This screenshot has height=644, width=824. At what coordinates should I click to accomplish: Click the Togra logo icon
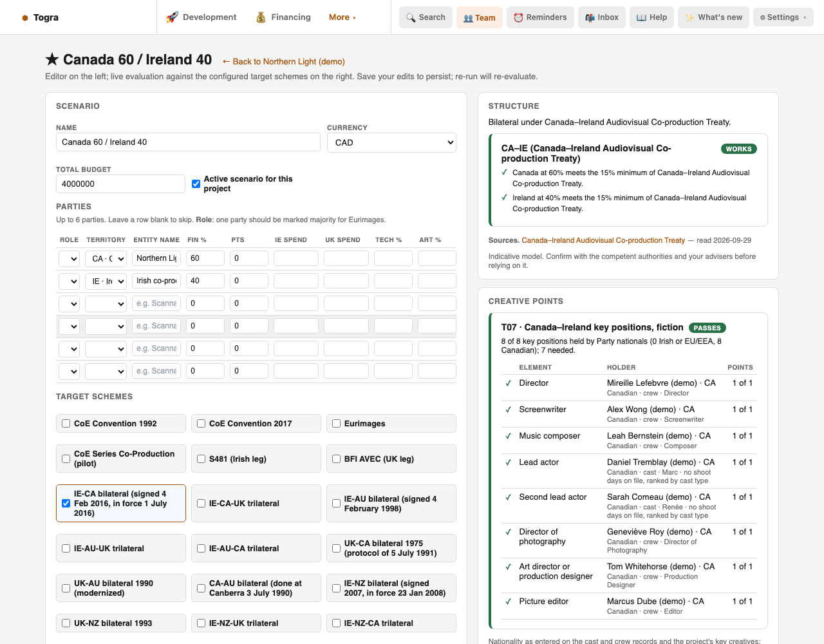coord(25,18)
